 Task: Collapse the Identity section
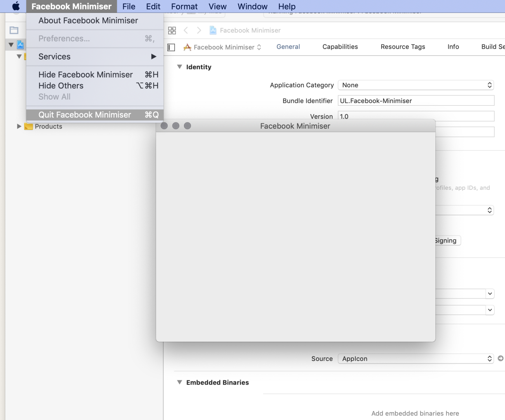179,67
